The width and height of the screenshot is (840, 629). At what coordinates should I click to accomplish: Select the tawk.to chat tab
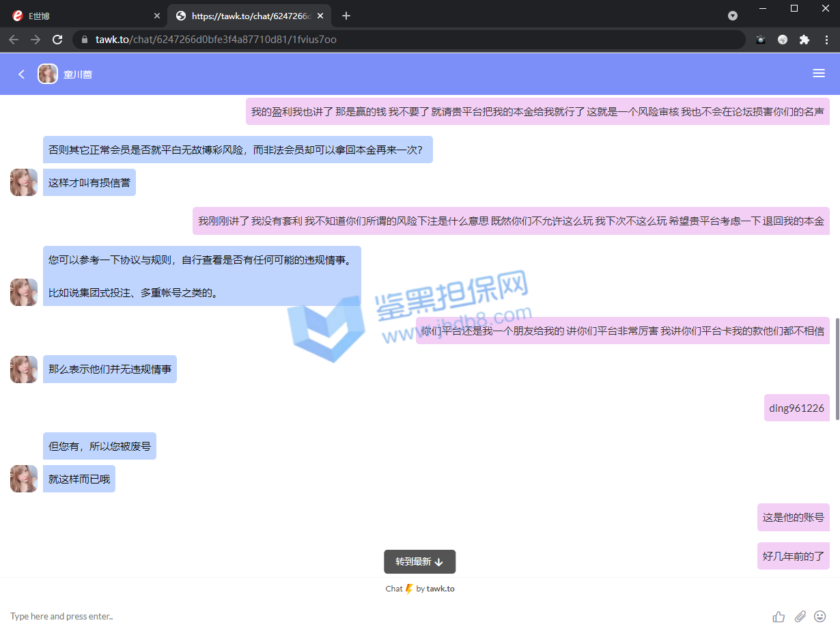click(x=246, y=16)
